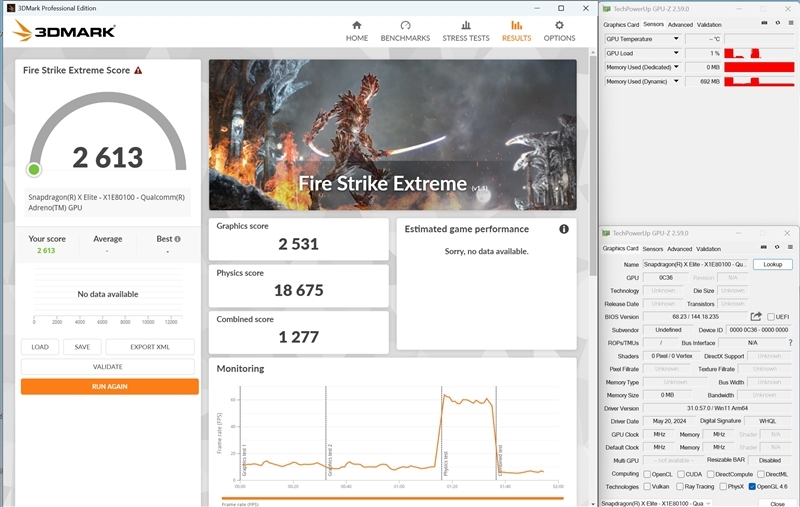Open the GPU Load sensor dropdown
The image size is (800, 507).
[x=676, y=53]
